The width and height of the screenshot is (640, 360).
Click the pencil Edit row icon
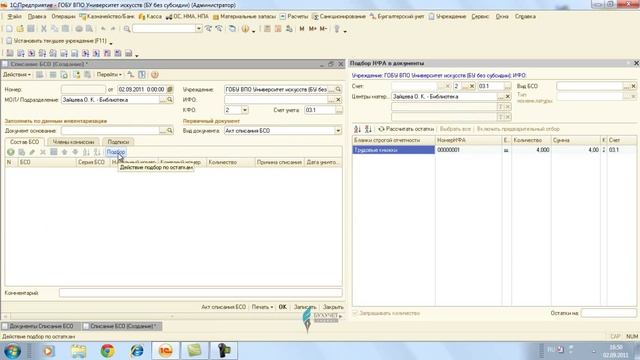[x=32, y=152]
